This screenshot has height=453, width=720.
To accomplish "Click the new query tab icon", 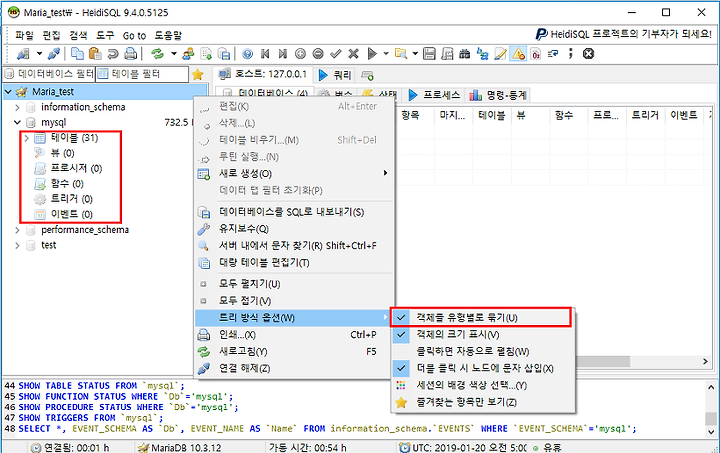I will [367, 75].
